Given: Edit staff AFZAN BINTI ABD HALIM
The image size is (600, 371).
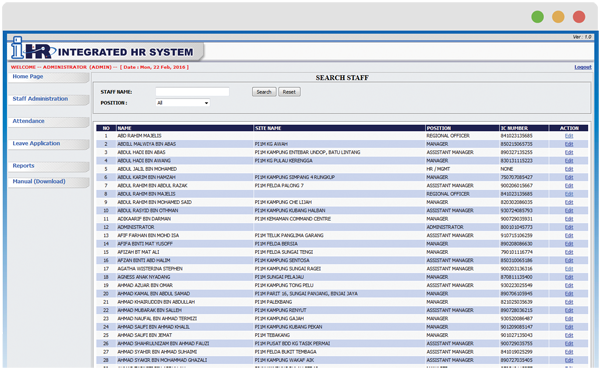Looking at the screenshot, I should pos(569,260).
